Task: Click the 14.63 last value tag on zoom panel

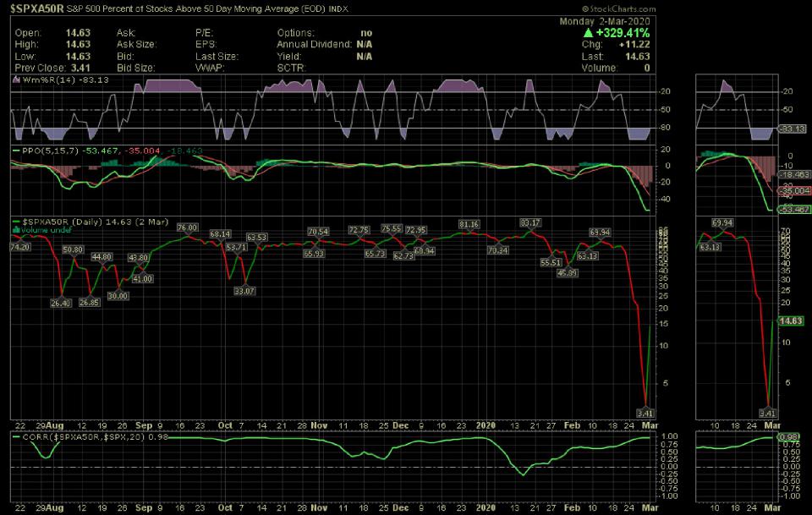Action: 790,321
